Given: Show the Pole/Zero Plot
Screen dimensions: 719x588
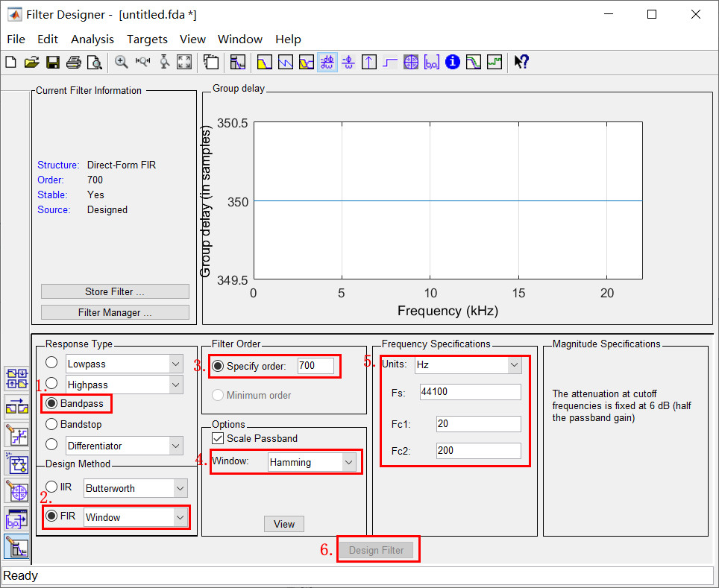Looking at the screenshot, I should click(x=411, y=62).
